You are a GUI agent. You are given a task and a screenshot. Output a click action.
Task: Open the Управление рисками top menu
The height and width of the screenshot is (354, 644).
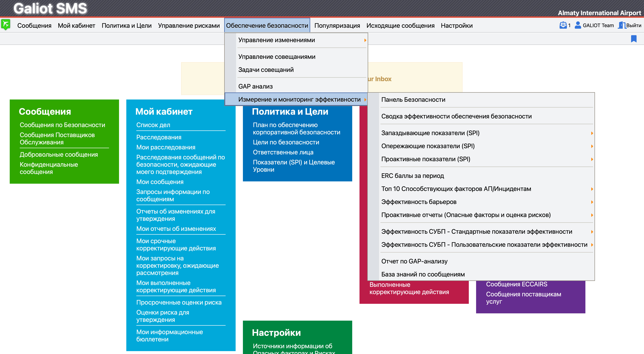coord(189,25)
